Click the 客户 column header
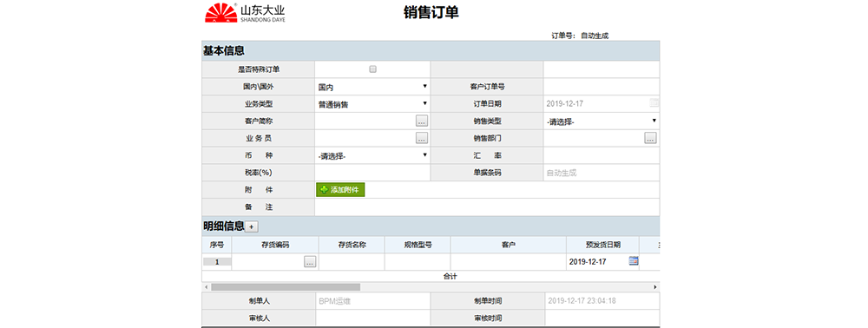This screenshot has height=328, width=868. pos(508,245)
